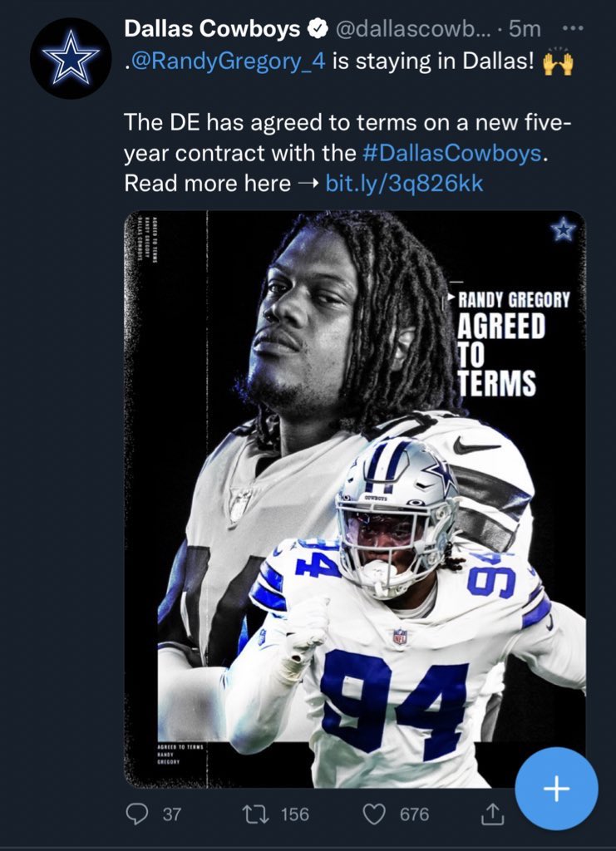Tap the verified badge next to Dallas Cowboys
Screen dimensions: 616x851
click(x=318, y=29)
